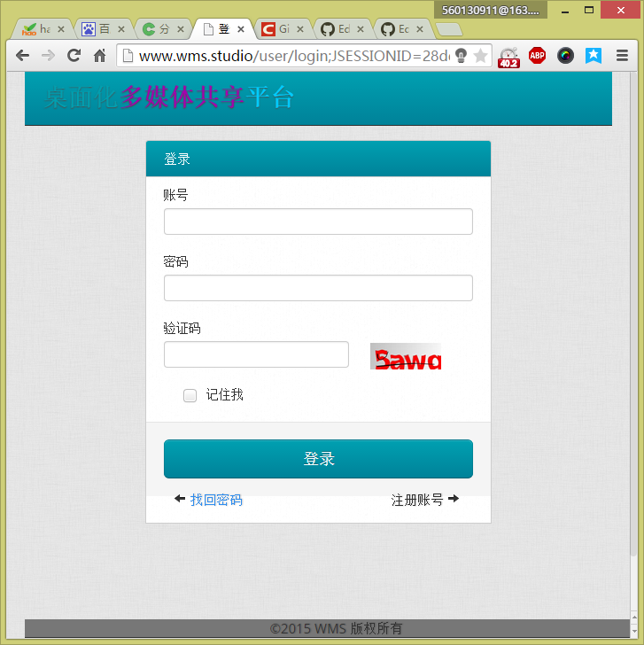Focus the 验证码 captcha input field
This screenshot has width=644, height=645.
[256, 354]
